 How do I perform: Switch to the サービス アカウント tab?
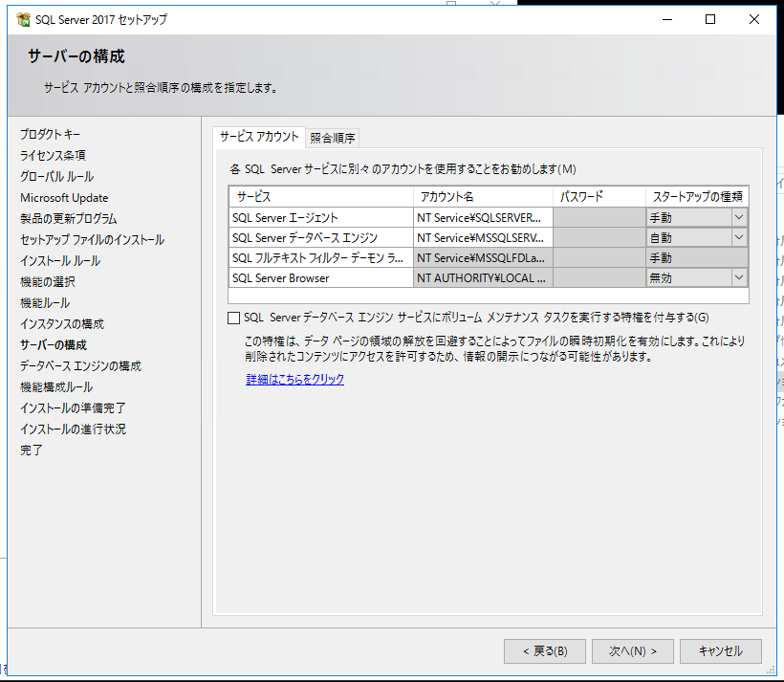point(259,137)
